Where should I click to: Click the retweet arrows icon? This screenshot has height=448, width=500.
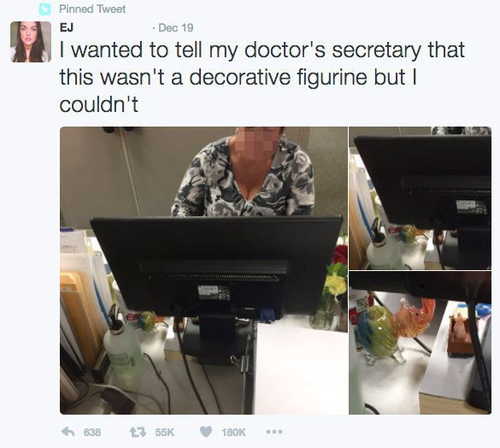click(138, 432)
